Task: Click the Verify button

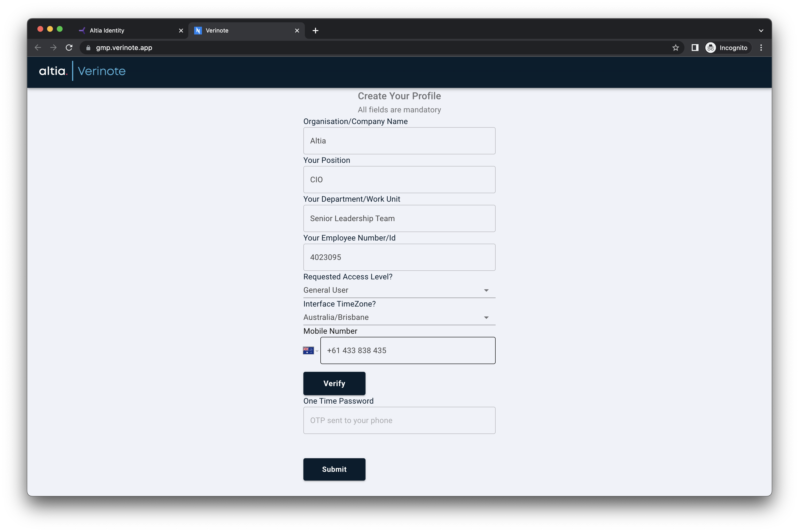Action: [334, 383]
